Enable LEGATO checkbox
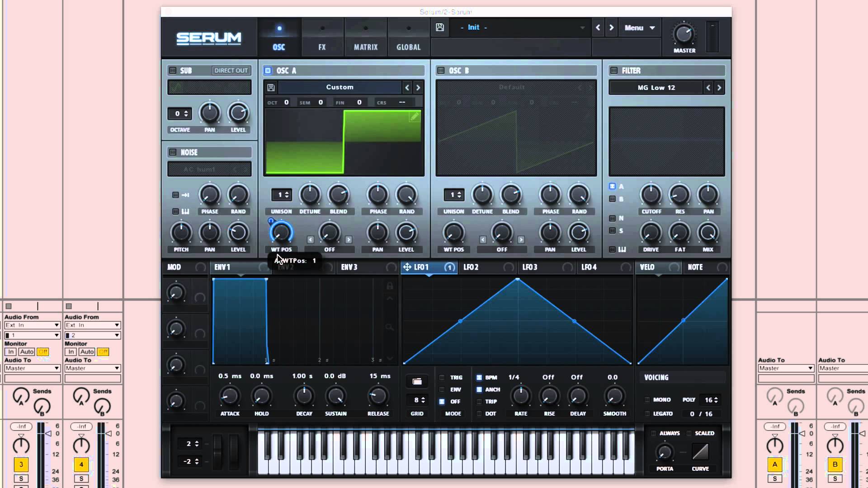This screenshot has width=868, height=488. click(647, 414)
